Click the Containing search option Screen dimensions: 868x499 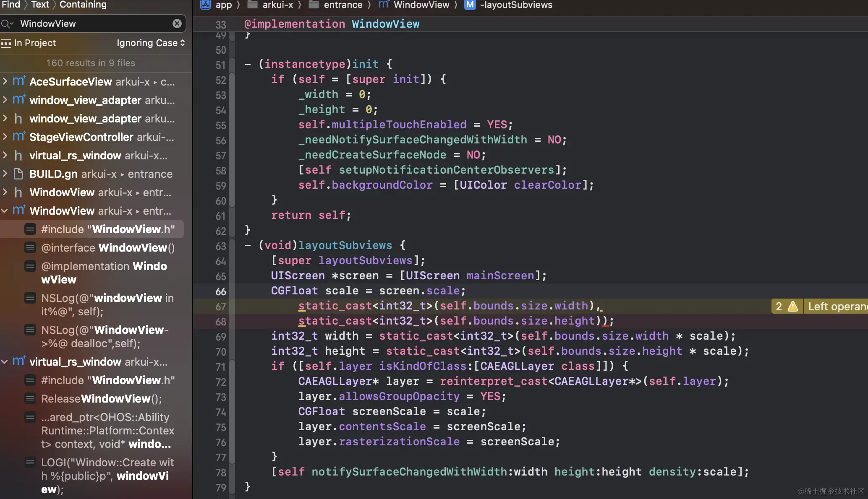pos(83,5)
